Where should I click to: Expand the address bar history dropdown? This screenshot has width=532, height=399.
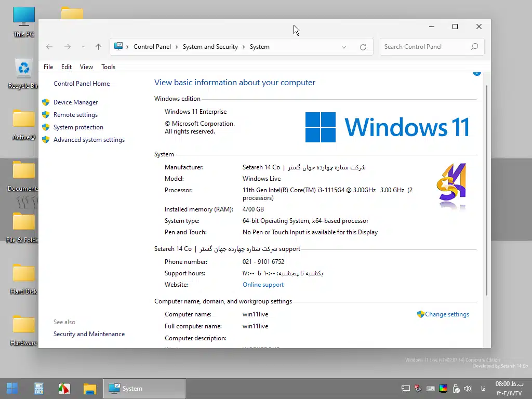(344, 47)
